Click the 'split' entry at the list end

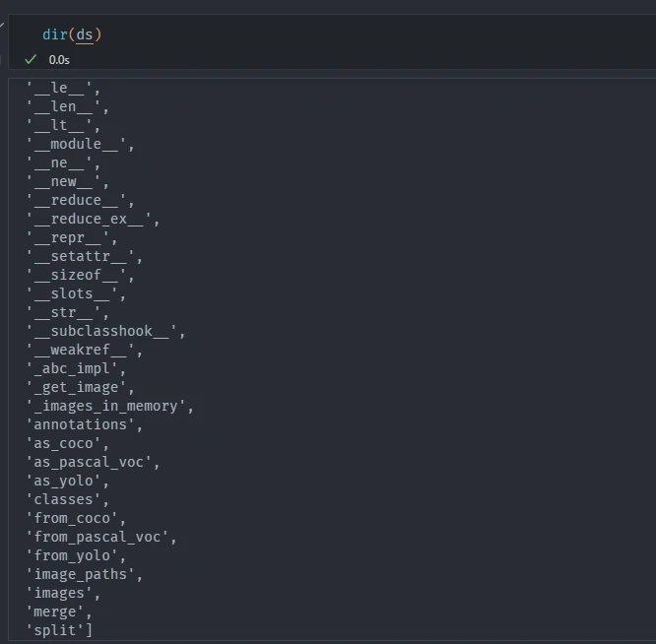(x=59, y=630)
